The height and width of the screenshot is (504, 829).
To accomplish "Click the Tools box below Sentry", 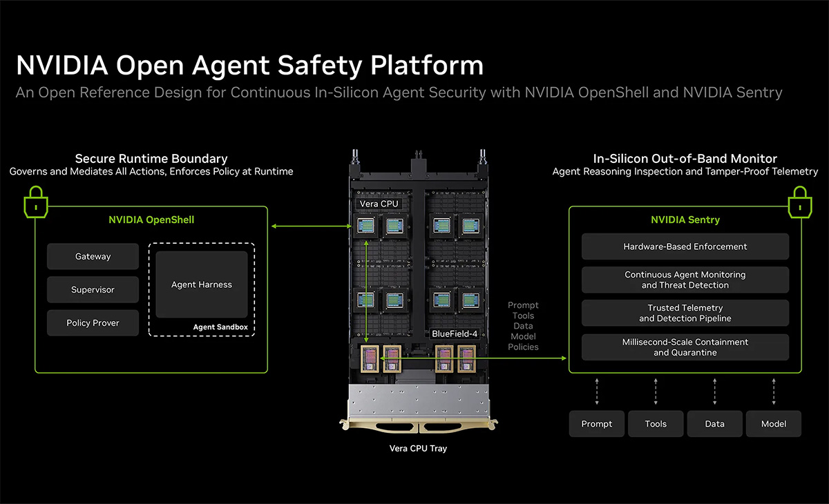I will [x=656, y=424].
